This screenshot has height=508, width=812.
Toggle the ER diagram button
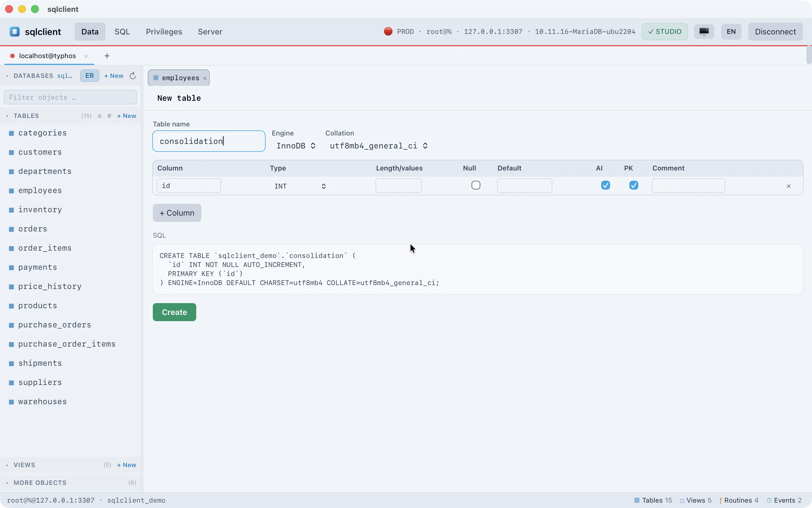pyautogui.click(x=90, y=76)
